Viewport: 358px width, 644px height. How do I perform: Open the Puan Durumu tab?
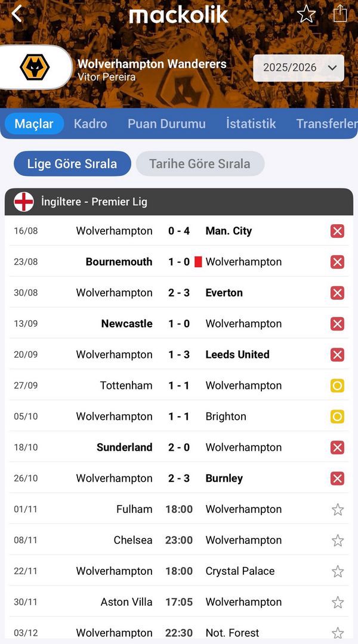click(x=166, y=123)
